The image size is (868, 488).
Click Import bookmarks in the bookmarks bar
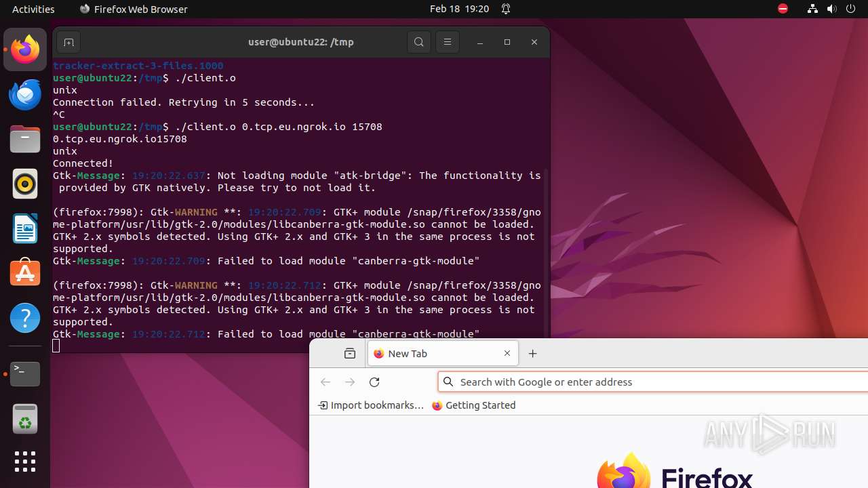[x=370, y=405]
